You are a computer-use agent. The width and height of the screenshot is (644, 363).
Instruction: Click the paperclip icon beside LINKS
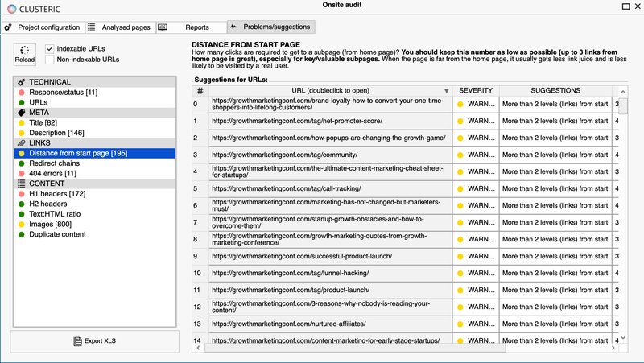(22, 143)
